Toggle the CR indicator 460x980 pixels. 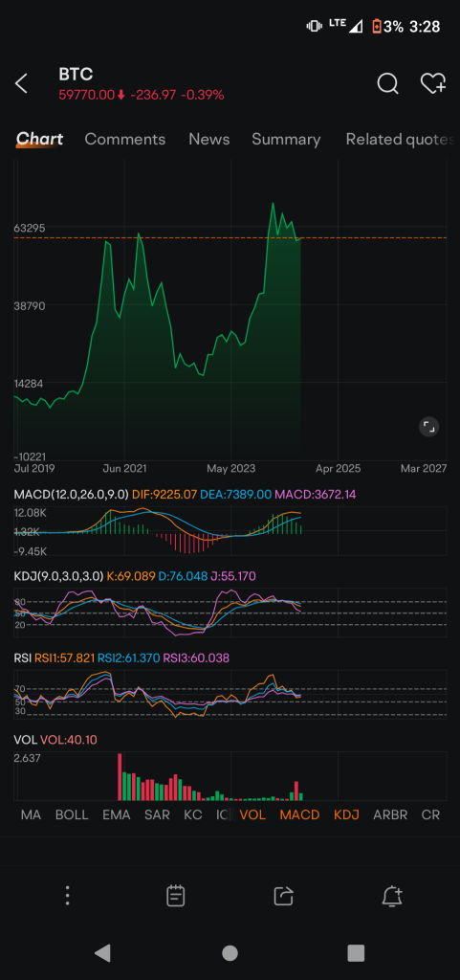click(x=430, y=815)
